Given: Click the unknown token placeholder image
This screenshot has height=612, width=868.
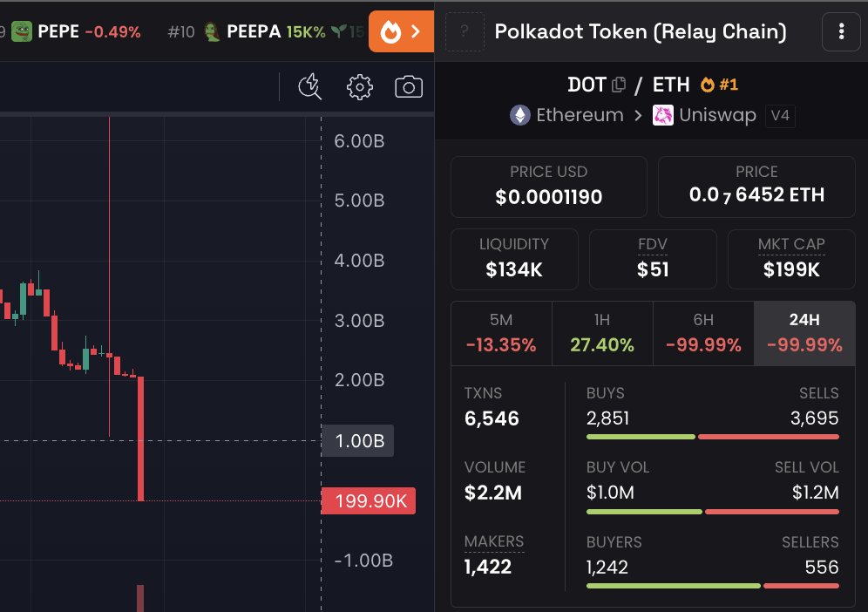Looking at the screenshot, I should pyautogui.click(x=465, y=32).
